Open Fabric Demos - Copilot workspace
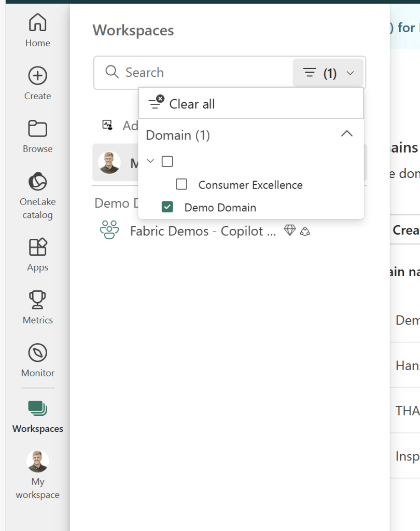Screen dimensions: 420x531 pyautogui.click(x=202, y=231)
